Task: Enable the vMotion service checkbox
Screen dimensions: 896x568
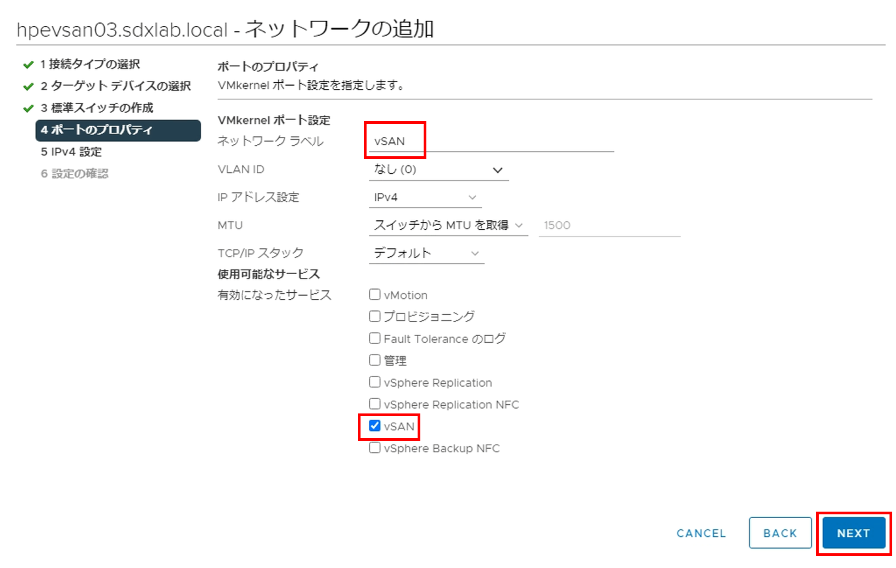Action: [374, 294]
